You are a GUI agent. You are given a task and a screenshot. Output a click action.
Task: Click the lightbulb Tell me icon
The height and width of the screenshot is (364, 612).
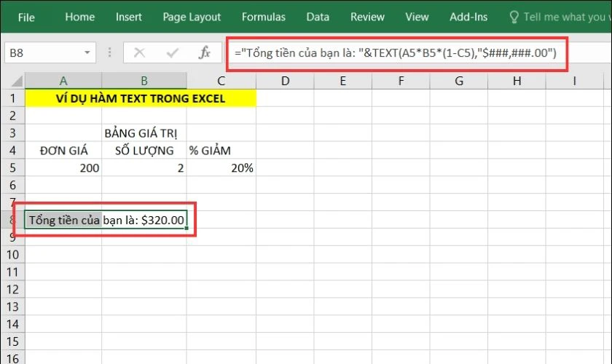(x=514, y=17)
